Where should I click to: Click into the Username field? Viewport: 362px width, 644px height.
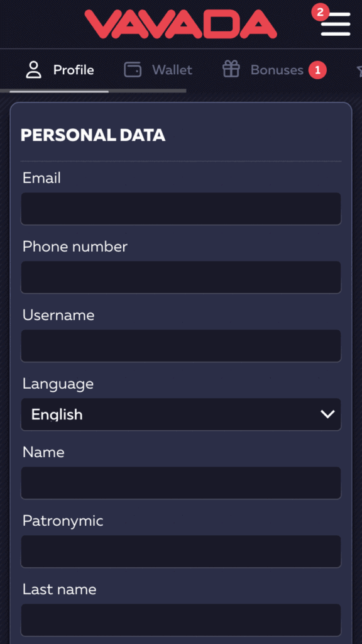180,346
